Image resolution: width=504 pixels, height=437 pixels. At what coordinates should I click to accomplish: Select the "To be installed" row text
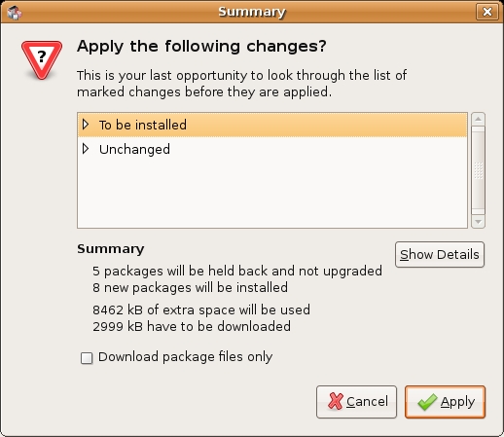point(143,125)
